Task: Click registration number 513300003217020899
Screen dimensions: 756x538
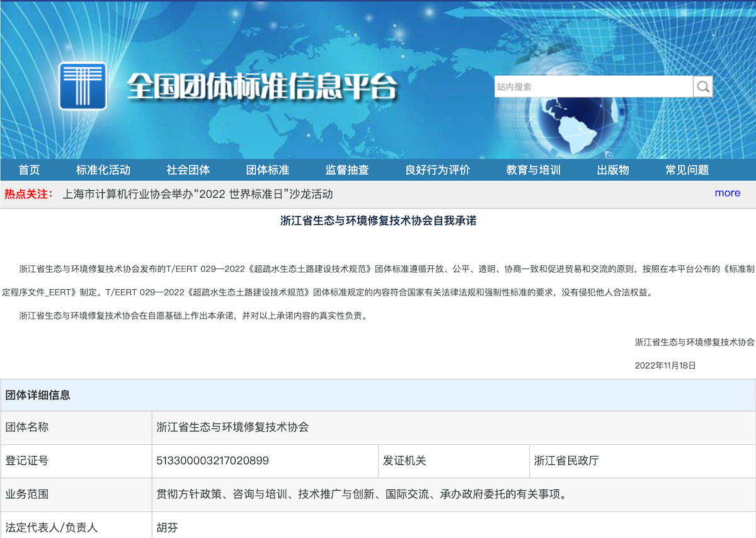Action: tap(212, 461)
